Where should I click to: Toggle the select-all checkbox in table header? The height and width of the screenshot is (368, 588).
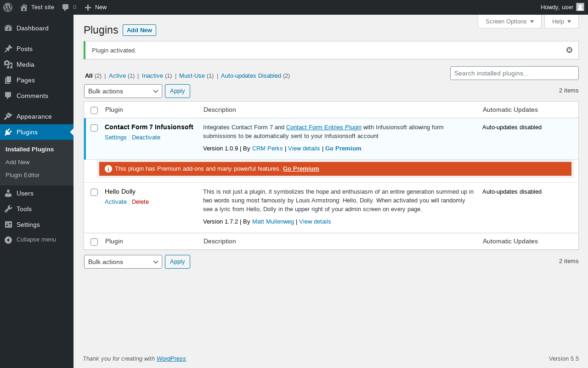point(94,110)
